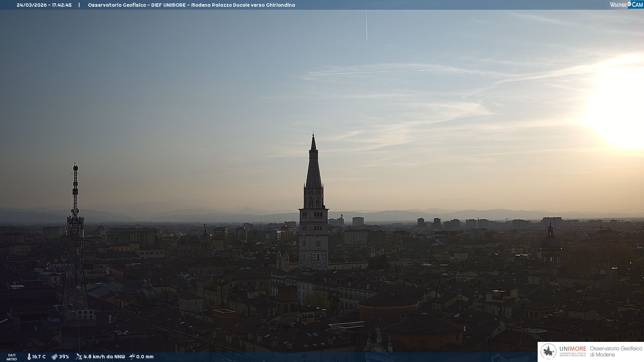
Task: Click the 0.0 mm rainfall value
Action: pos(145,357)
